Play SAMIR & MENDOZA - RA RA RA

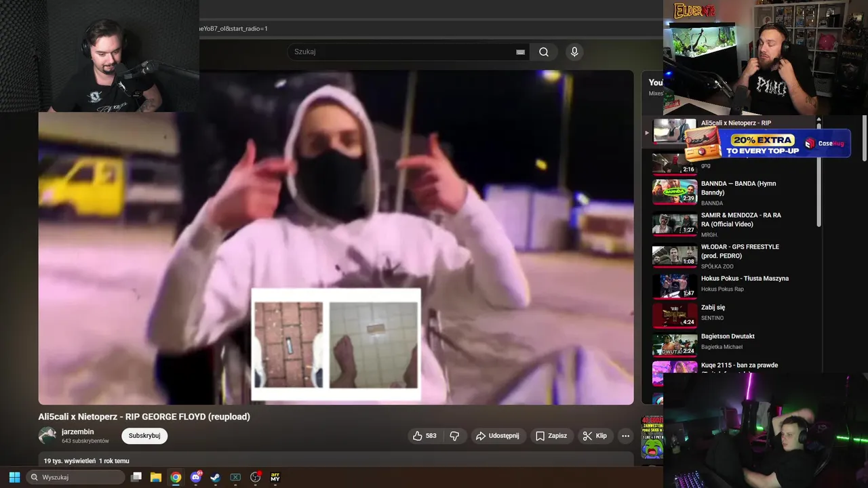(741, 220)
